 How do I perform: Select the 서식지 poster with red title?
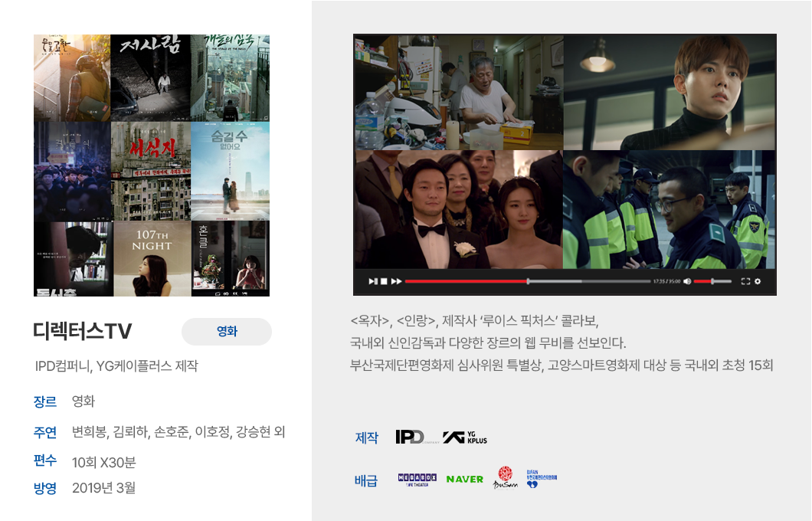coord(151,171)
